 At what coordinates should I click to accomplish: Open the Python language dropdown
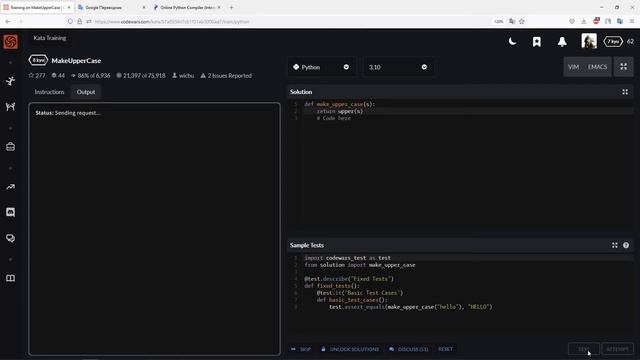[x=321, y=67]
